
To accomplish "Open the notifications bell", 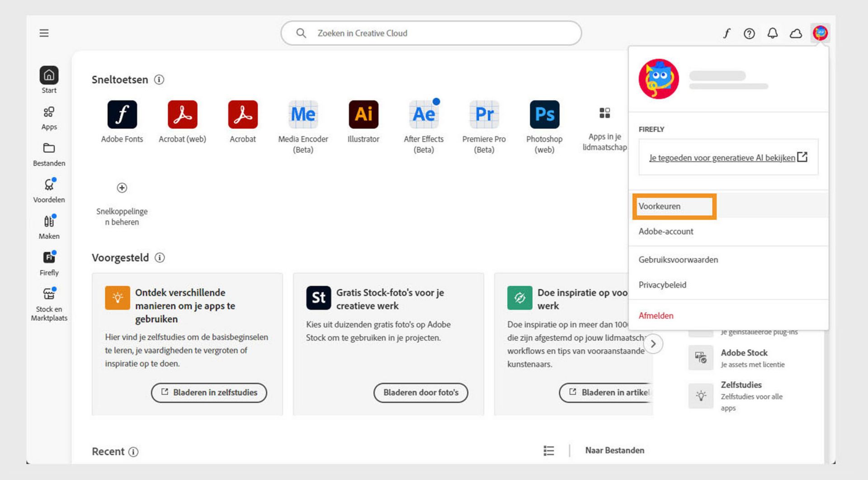I will point(773,33).
